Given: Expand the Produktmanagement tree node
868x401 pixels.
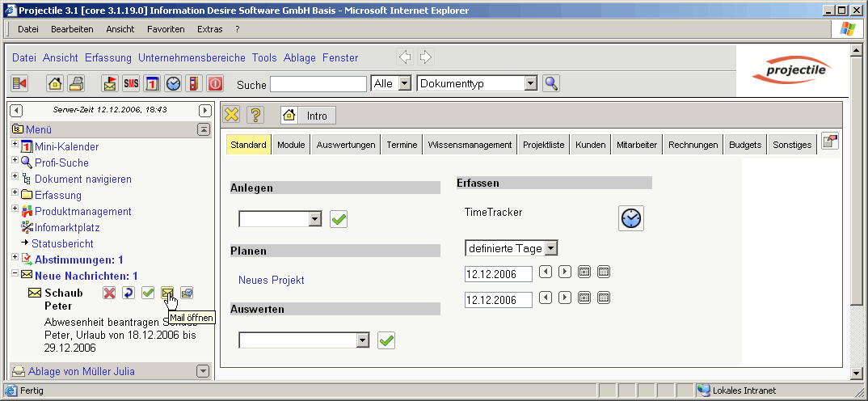Looking at the screenshot, I should point(15,209).
